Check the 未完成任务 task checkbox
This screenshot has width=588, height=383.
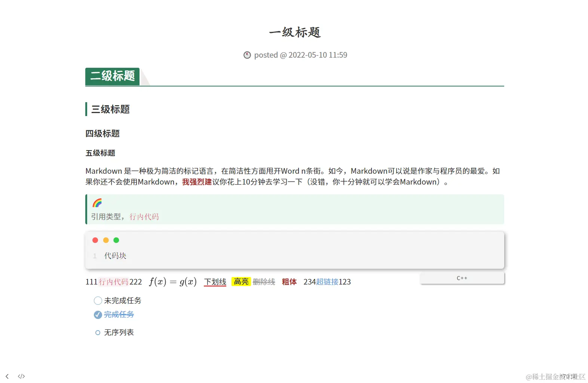tap(98, 301)
